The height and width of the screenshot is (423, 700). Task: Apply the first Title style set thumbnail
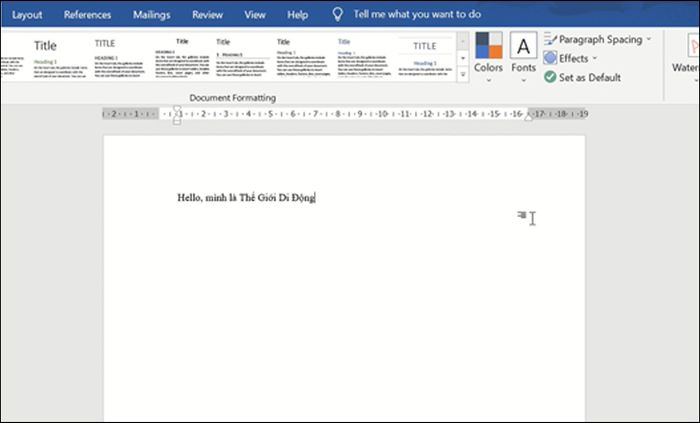point(60,58)
